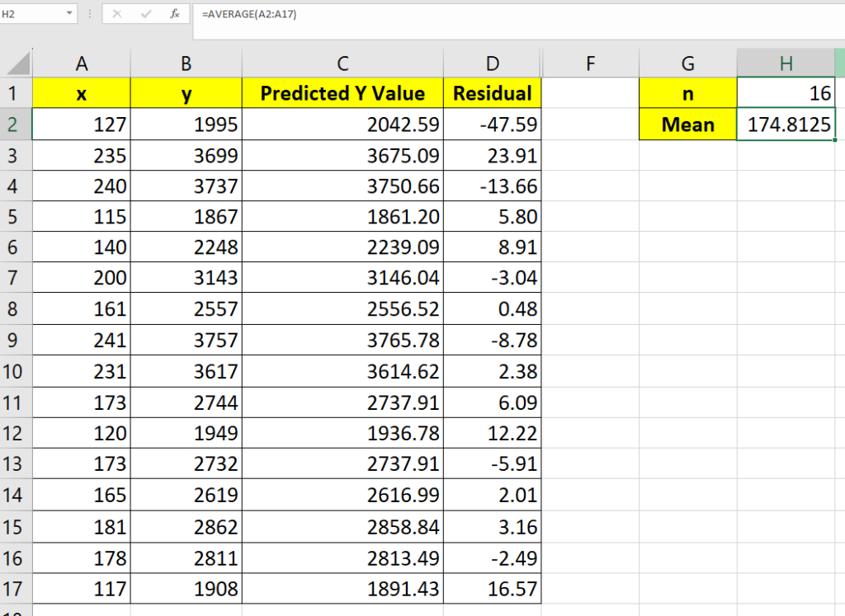Select column A header
This screenshot has width=845, height=616.
point(81,63)
